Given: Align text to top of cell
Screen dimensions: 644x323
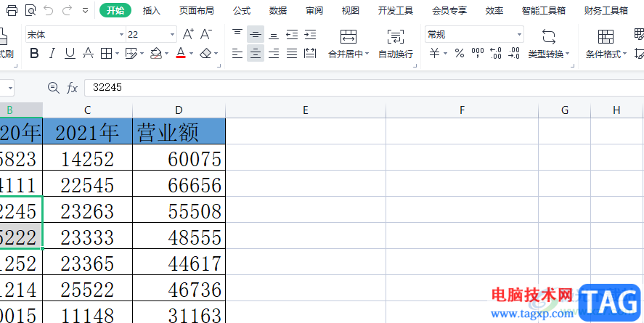Looking at the screenshot, I should coord(237,34).
